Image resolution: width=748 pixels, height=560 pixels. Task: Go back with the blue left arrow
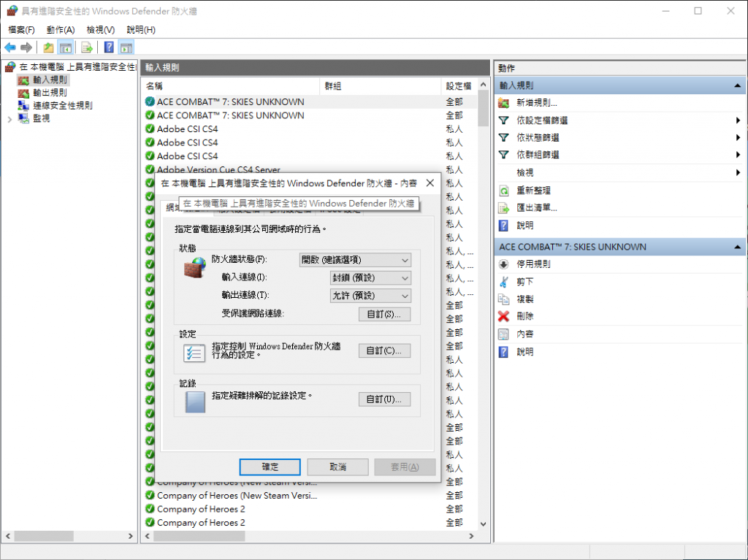point(10,47)
